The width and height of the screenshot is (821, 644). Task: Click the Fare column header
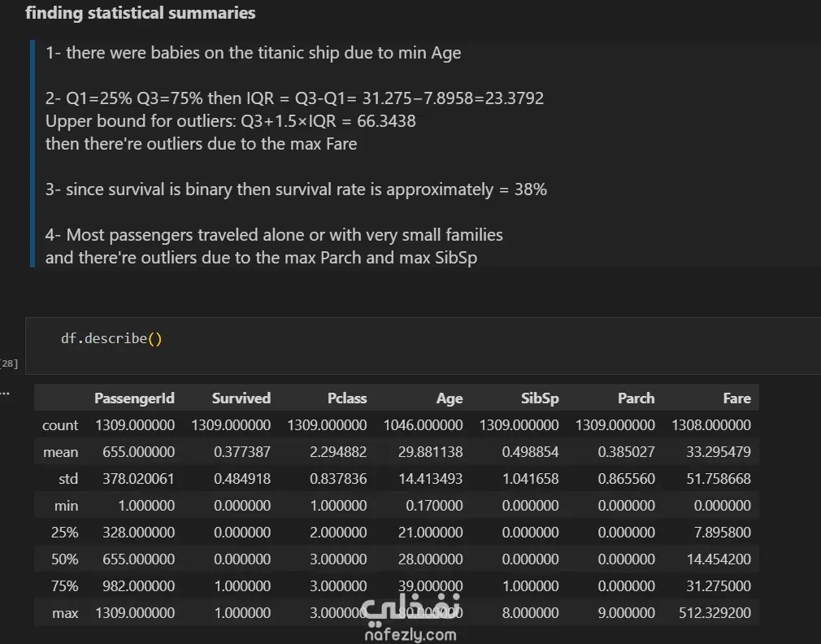[736, 398]
